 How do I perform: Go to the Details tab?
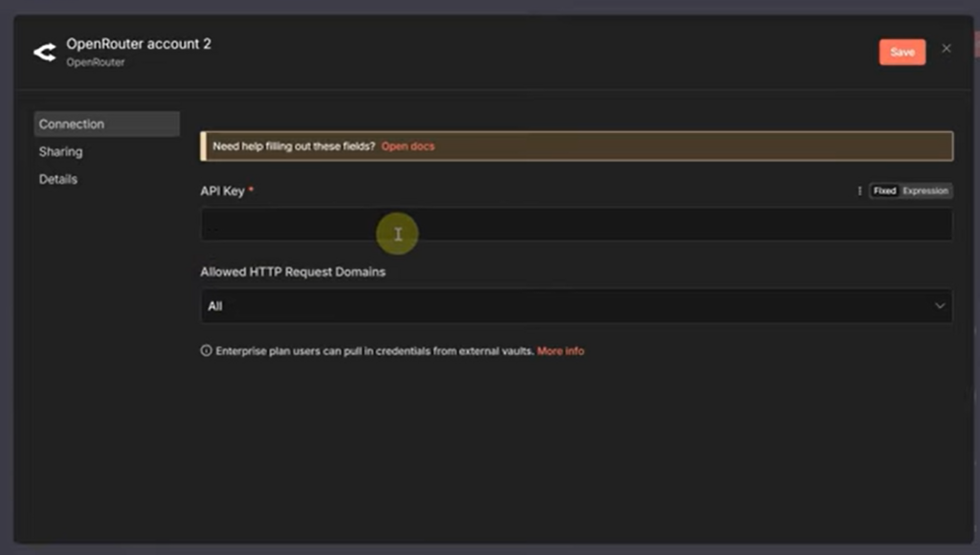(58, 180)
